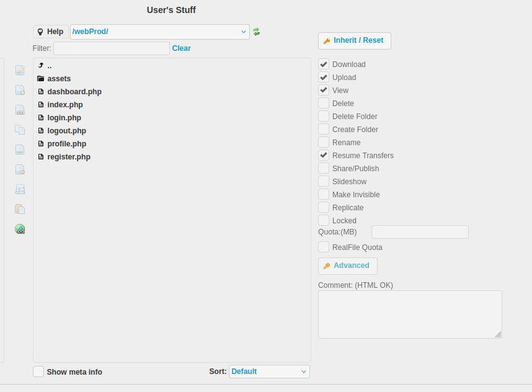Click the green refresh icon beside path

[x=256, y=32]
